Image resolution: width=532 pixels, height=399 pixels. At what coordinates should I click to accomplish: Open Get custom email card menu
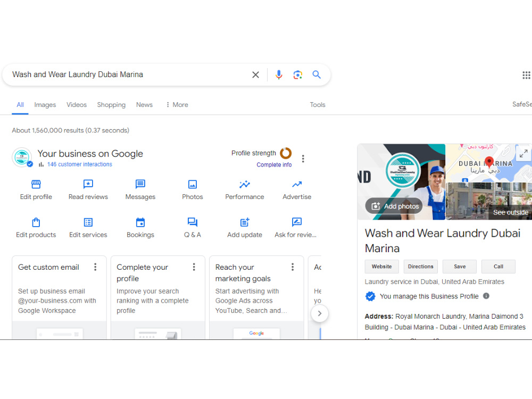[x=95, y=267]
